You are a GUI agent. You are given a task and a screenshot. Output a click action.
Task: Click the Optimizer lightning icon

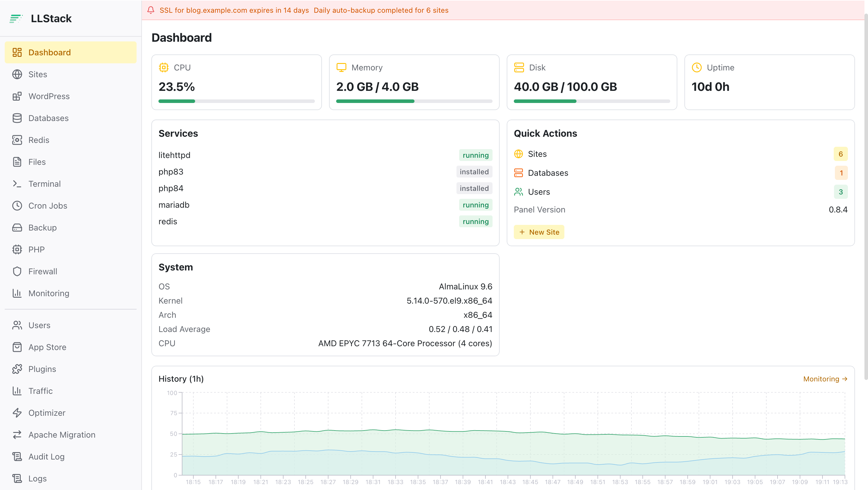pos(17,413)
